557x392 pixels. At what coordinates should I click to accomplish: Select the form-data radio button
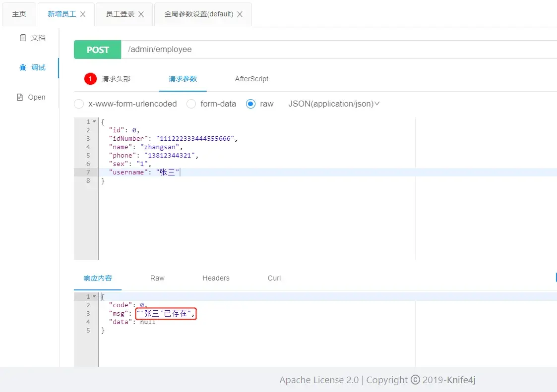pyautogui.click(x=191, y=104)
